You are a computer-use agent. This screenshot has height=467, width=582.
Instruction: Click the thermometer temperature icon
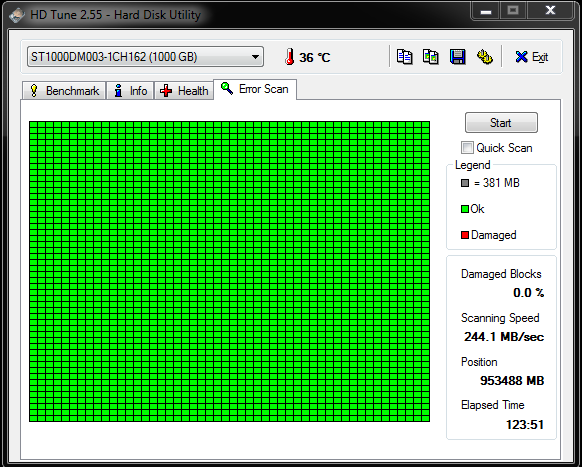click(x=290, y=57)
